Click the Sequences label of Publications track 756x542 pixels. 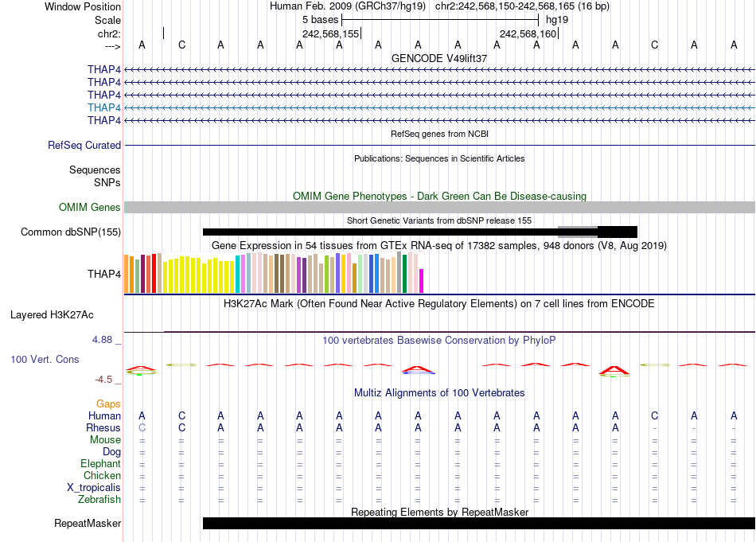[x=95, y=170]
